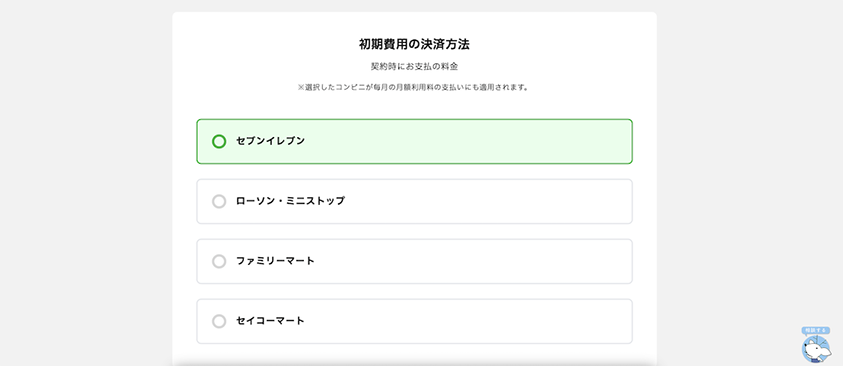Select the セイコーマート radio circle
This screenshot has height=366, width=843.
(219, 321)
